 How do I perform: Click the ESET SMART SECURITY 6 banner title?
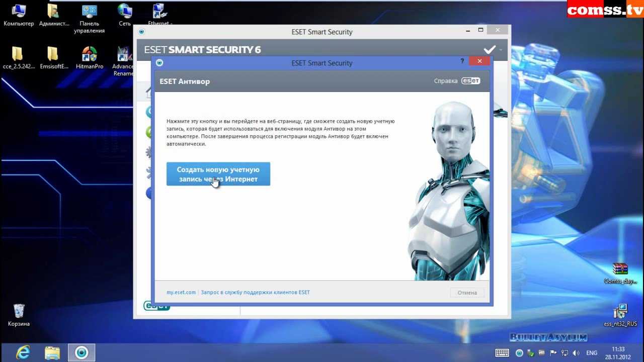tap(202, 50)
